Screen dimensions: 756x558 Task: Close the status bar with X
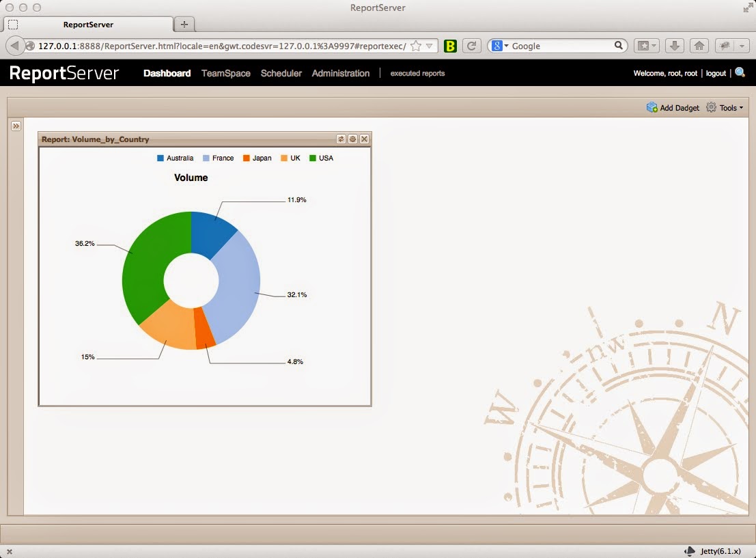coord(9,551)
